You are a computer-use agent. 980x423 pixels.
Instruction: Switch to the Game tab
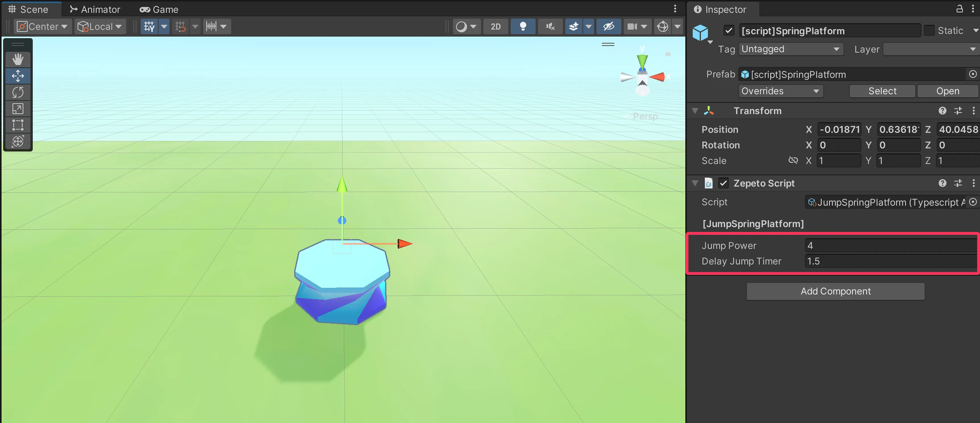[159, 9]
